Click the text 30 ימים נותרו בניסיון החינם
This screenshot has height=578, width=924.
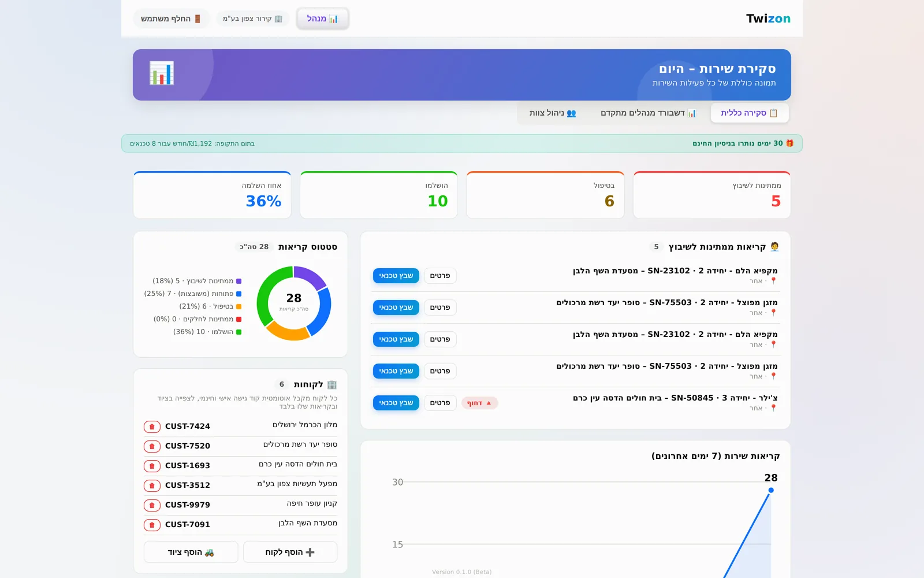point(737,143)
